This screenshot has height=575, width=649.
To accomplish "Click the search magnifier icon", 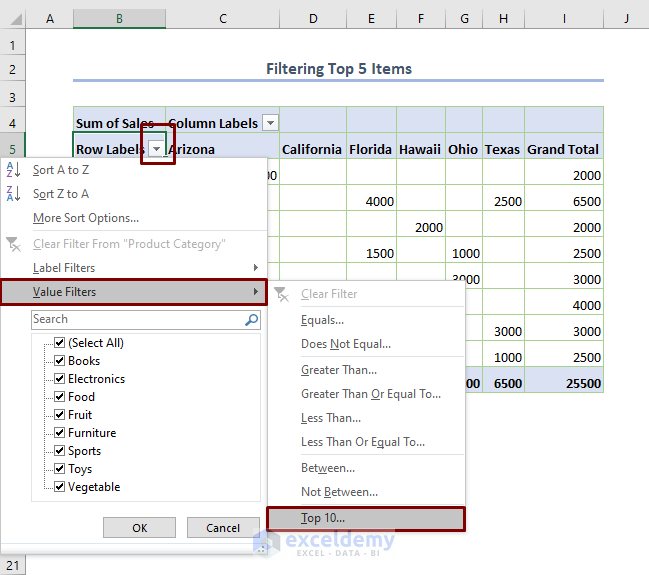I will pos(252,320).
